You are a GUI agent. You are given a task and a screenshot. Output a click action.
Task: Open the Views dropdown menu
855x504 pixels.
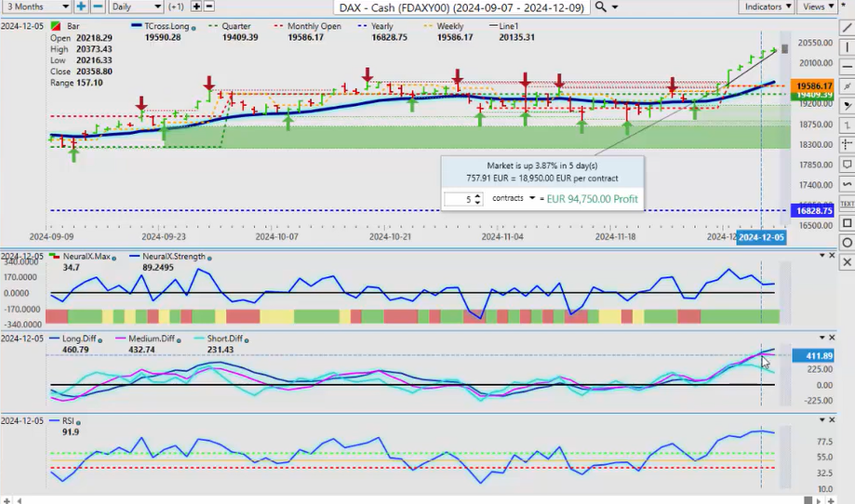[818, 7]
